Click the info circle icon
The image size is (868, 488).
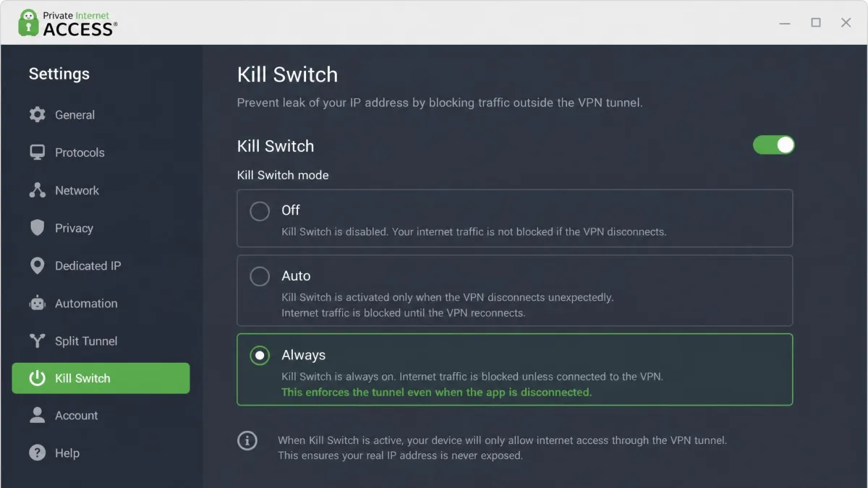[x=247, y=440]
